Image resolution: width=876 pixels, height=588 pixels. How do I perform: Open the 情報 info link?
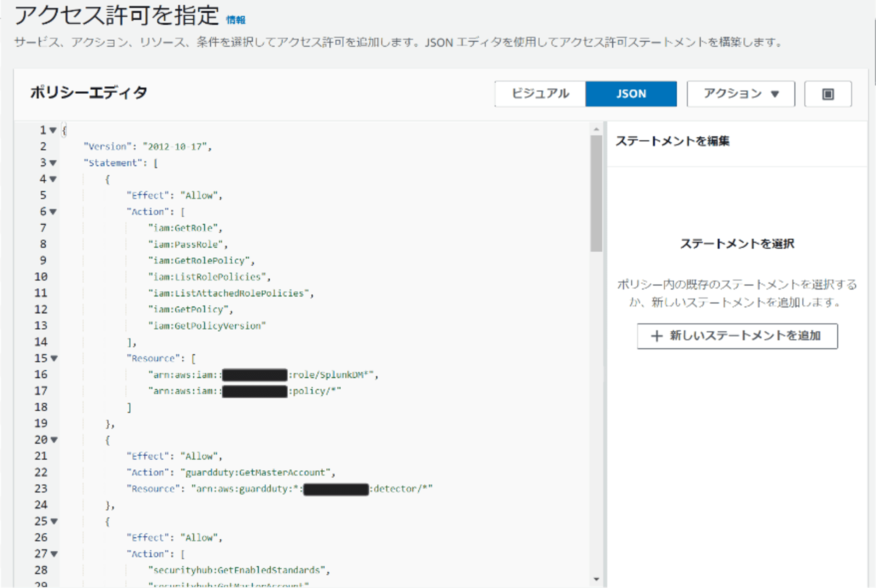tap(236, 20)
